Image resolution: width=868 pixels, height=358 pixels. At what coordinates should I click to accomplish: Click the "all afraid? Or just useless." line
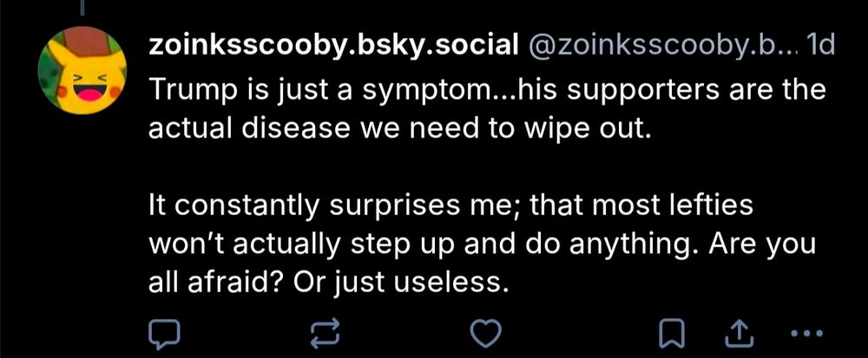coord(325,283)
